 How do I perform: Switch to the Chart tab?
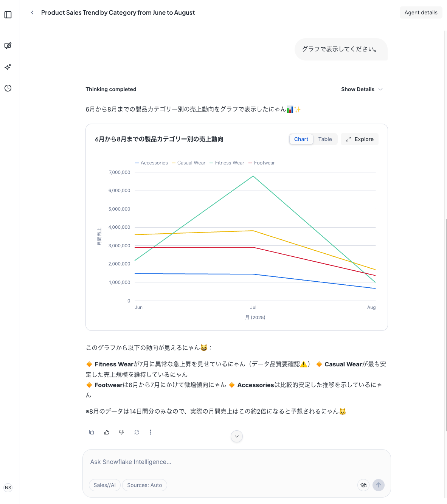click(x=301, y=139)
